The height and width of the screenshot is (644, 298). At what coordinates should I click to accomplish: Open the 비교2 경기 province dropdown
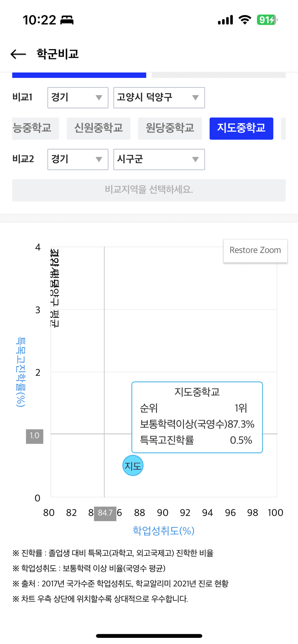coord(78,159)
